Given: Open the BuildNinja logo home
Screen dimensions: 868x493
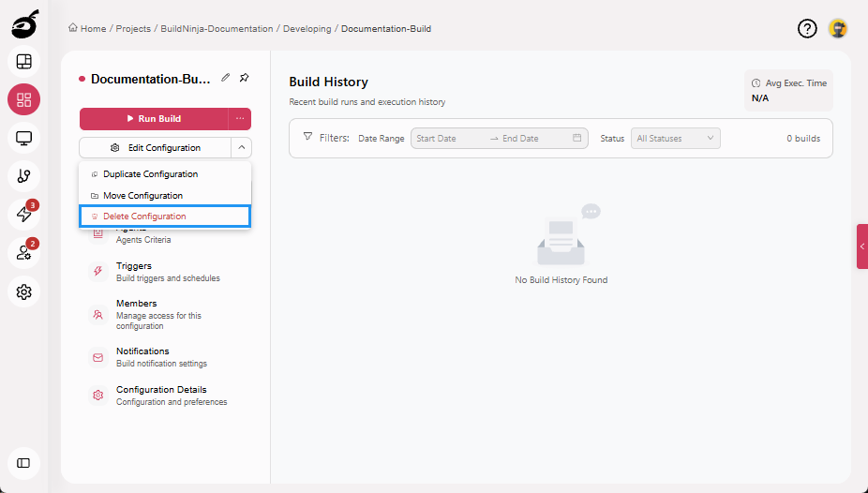Looking at the screenshot, I should point(25,24).
